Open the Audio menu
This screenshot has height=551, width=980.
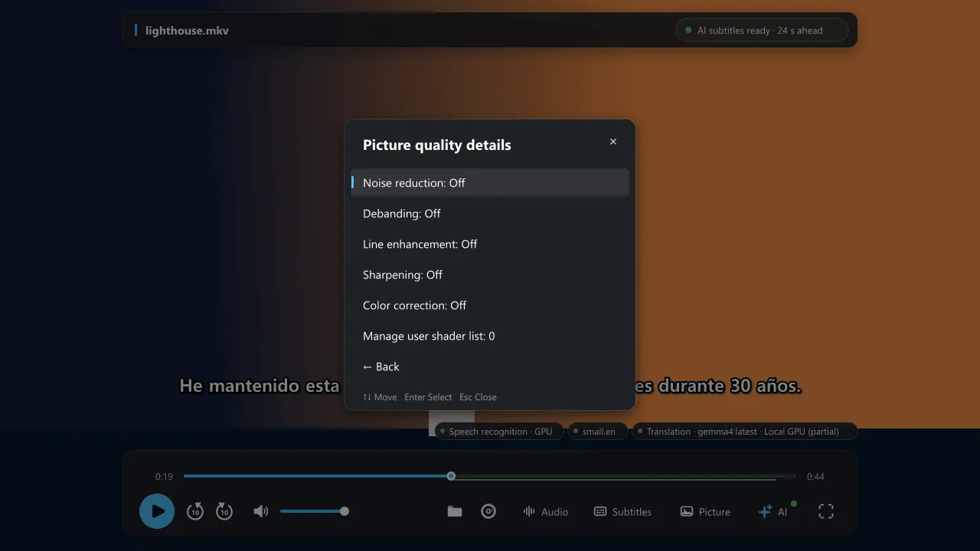pos(546,511)
